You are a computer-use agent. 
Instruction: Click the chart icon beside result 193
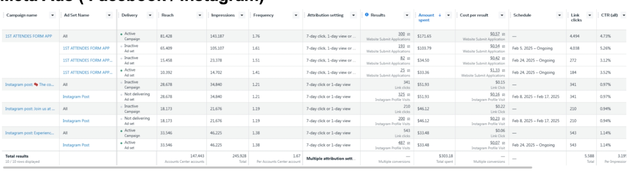pos(408,46)
